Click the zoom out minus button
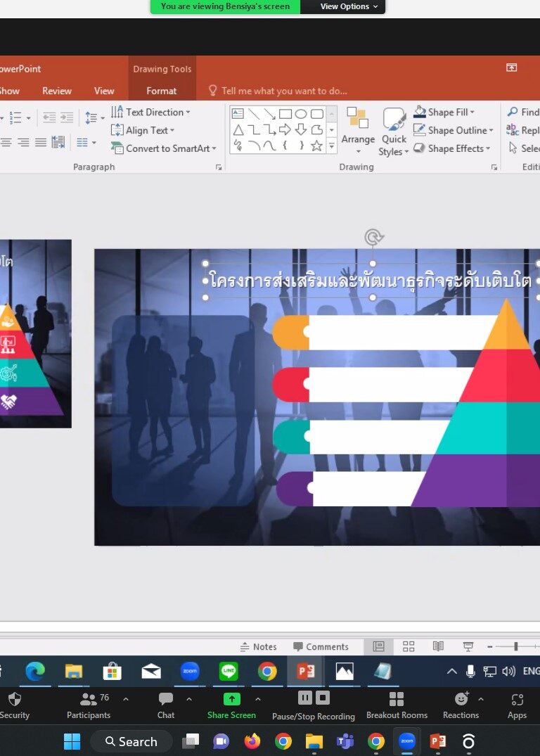The width and height of the screenshot is (540, 756). pyautogui.click(x=489, y=646)
